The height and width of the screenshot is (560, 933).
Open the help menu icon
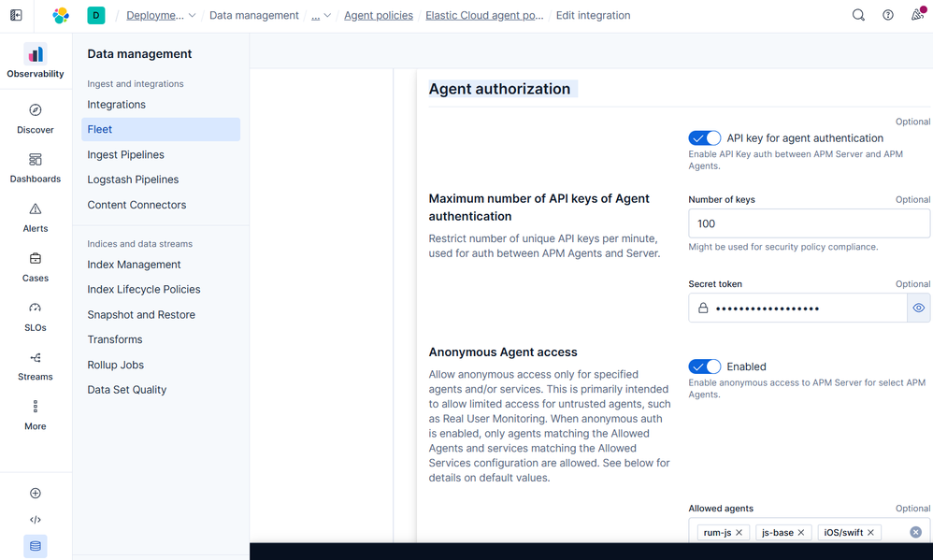pos(888,16)
